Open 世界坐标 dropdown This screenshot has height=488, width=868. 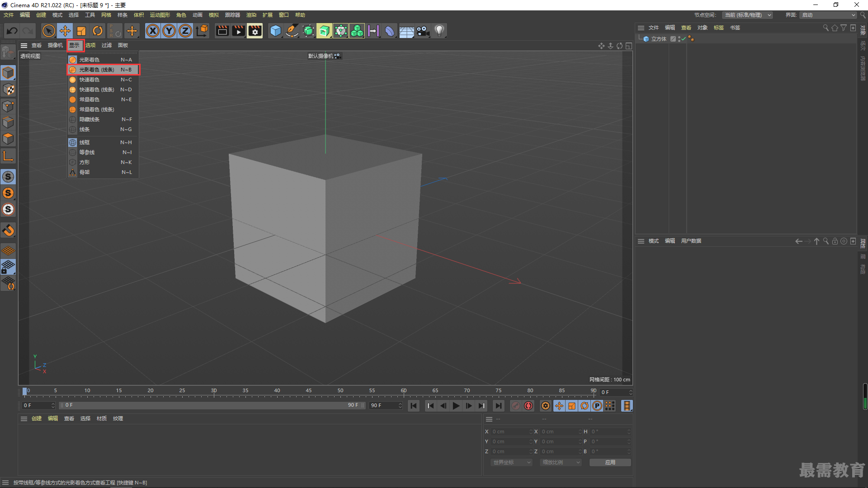pos(511,462)
